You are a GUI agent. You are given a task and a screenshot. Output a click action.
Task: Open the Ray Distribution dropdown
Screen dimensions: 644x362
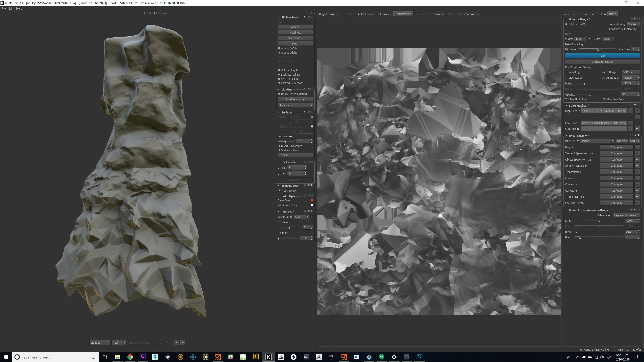tap(631, 78)
